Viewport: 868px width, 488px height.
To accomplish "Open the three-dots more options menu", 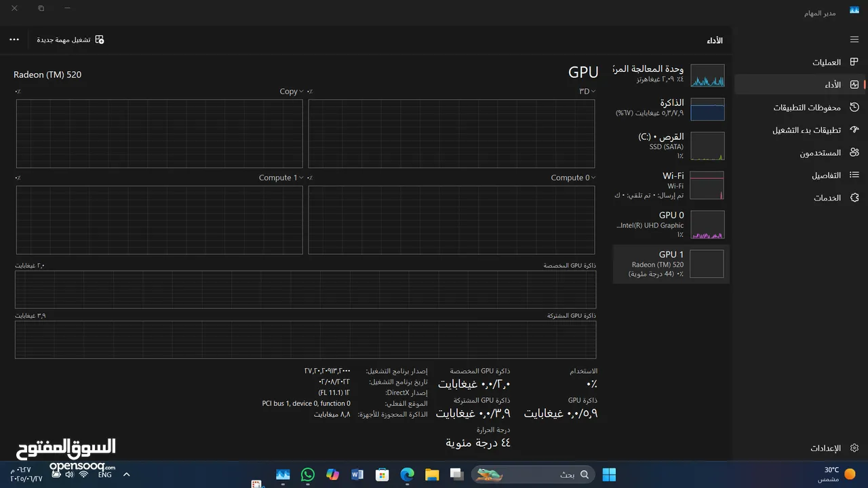I will tap(14, 39).
